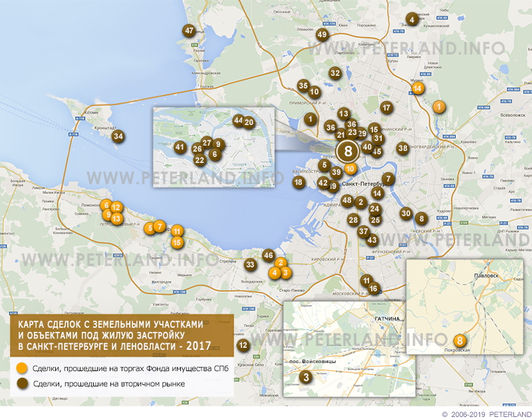Image resolution: width=532 pixels, height=419 pixels.
Task: Click brown marker 38
Action: click(403, 148)
